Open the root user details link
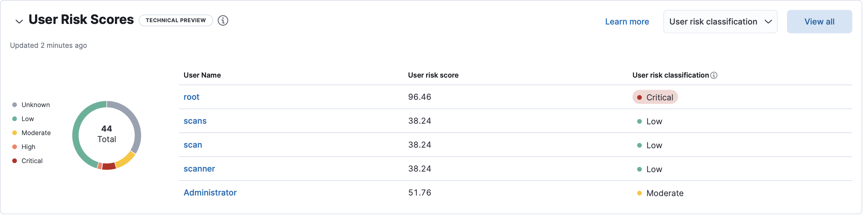This screenshot has height=220, width=868. (191, 97)
